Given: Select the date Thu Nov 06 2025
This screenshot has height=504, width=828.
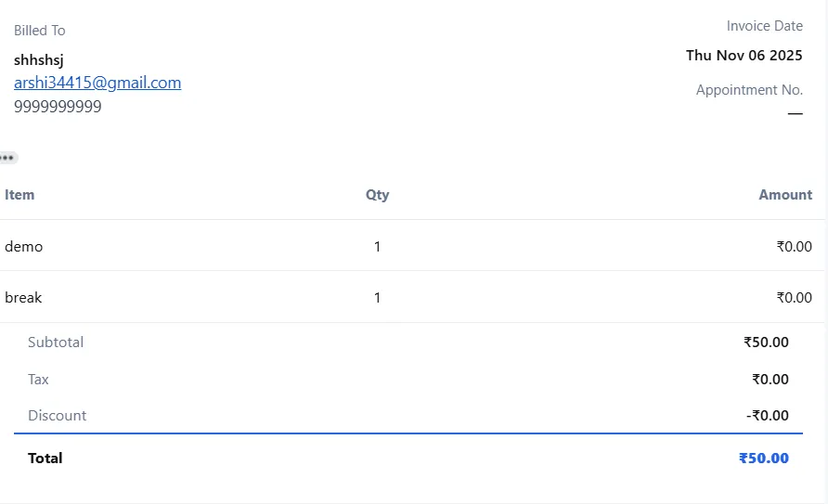Looking at the screenshot, I should (744, 55).
